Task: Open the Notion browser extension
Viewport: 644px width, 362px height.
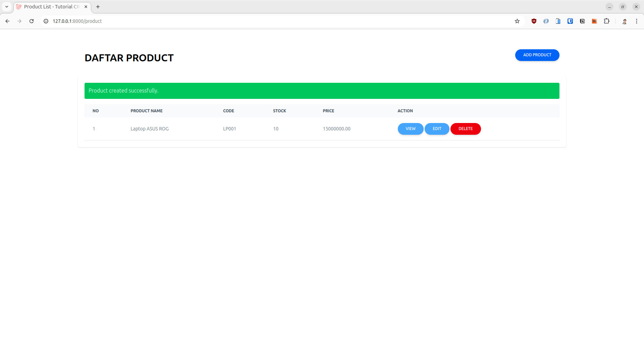Action: 582,21
